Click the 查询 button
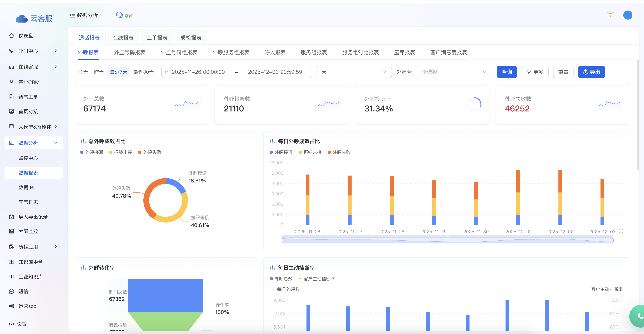Viewport: 644px width, 334px height. pos(506,72)
